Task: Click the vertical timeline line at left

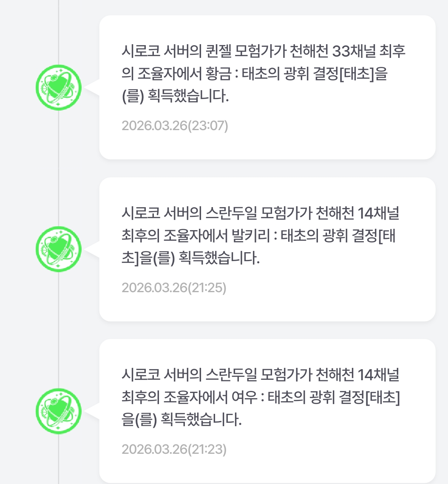Action: [58, 170]
